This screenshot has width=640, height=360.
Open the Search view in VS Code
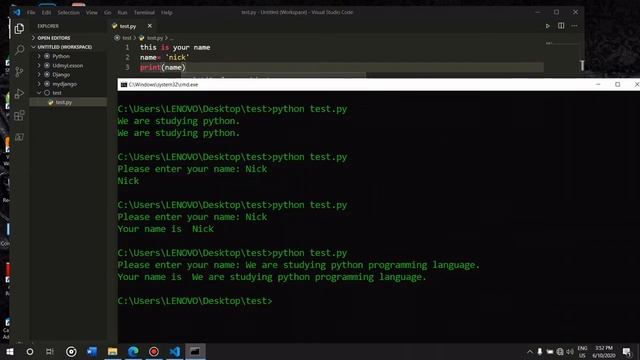tap(19, 50)
